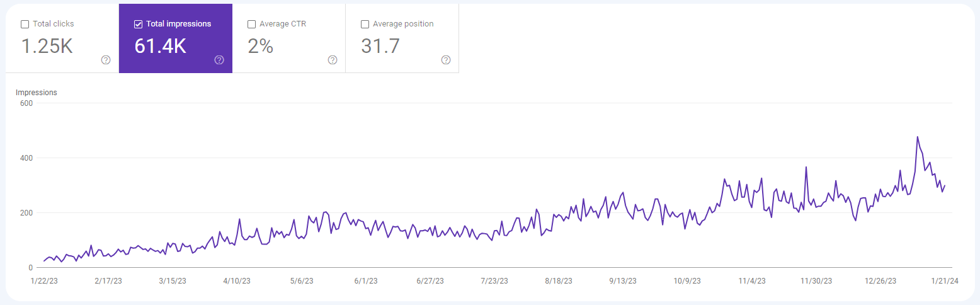Click the 61.4K impressions value

(160, 46)
